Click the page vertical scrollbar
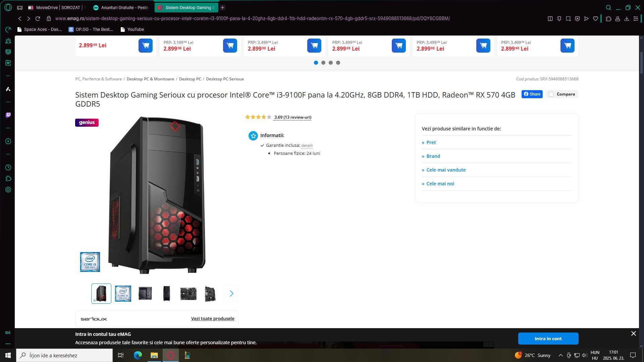 point(641,63)
